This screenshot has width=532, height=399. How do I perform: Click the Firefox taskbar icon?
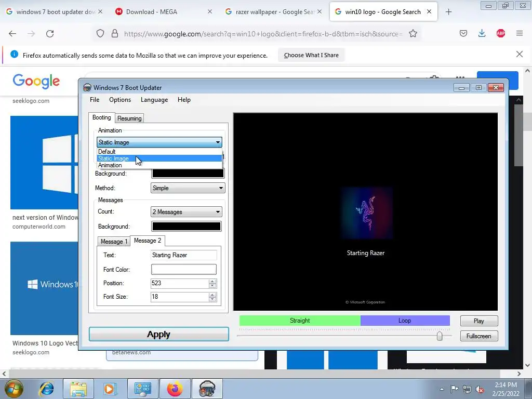coord(175,389)
